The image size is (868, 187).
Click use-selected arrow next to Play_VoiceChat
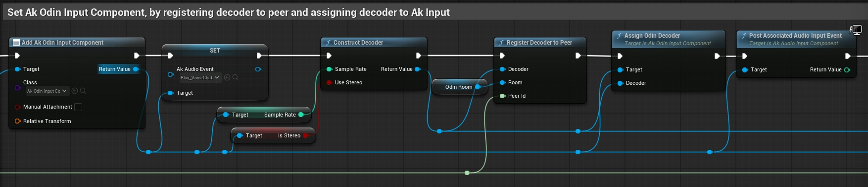[227, 77]
